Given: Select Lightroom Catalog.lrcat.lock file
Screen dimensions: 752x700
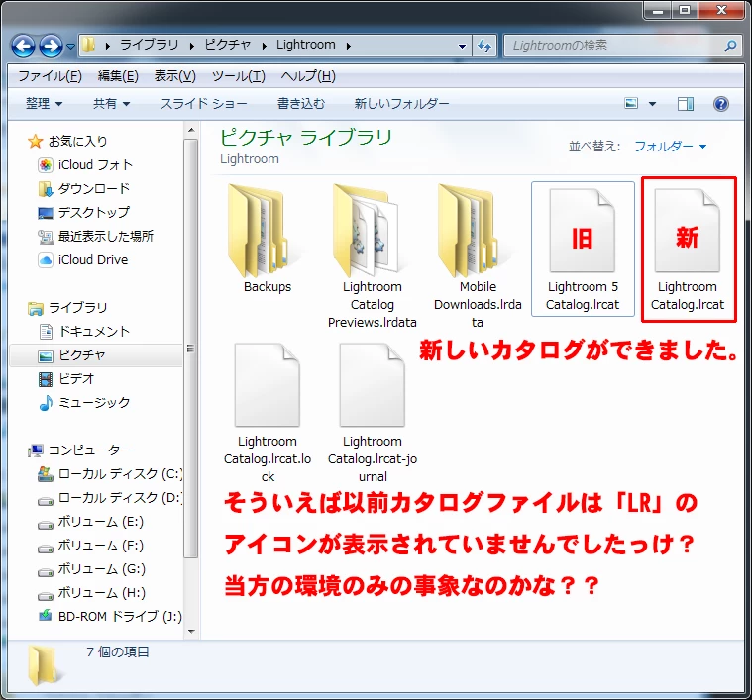Looking at the screenshot, I should point(268,412).
